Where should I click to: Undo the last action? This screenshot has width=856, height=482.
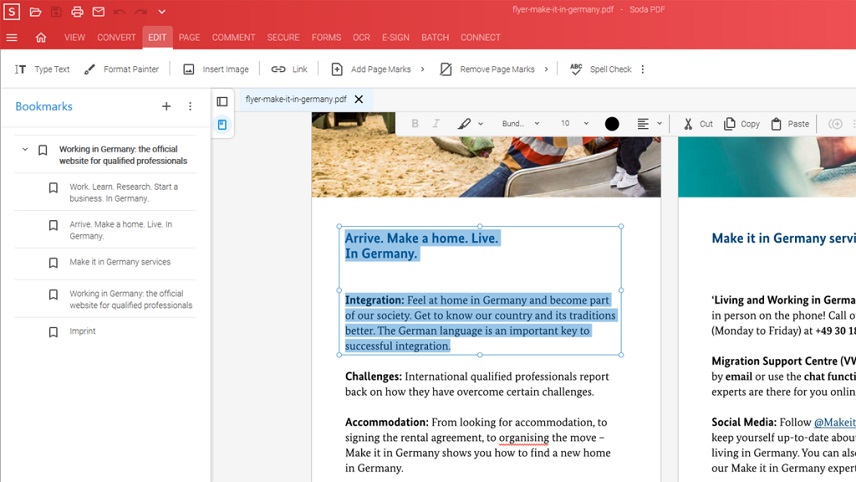point(120,11)
